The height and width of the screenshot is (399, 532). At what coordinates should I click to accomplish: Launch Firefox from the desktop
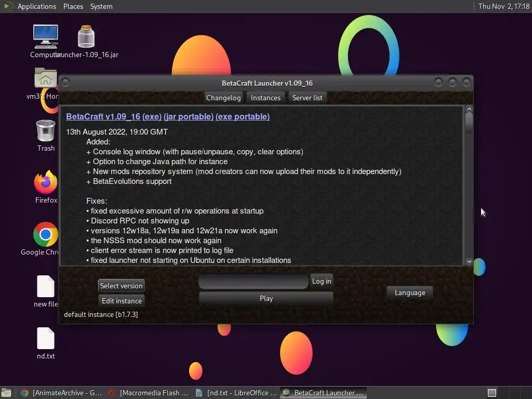[x=46, y=182]
